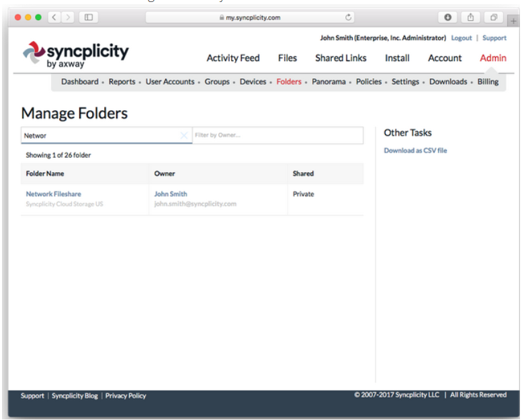
Task: Open the Panorama admin section
Action: [329, 81]
